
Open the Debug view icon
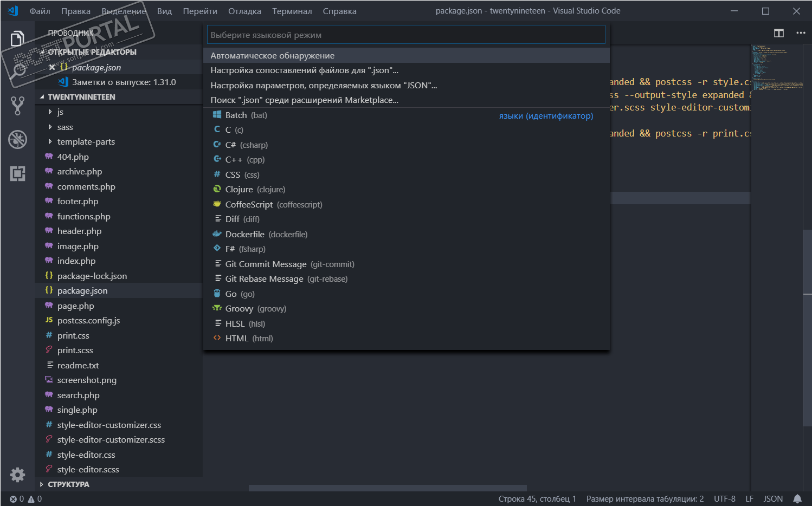point(17,140)
